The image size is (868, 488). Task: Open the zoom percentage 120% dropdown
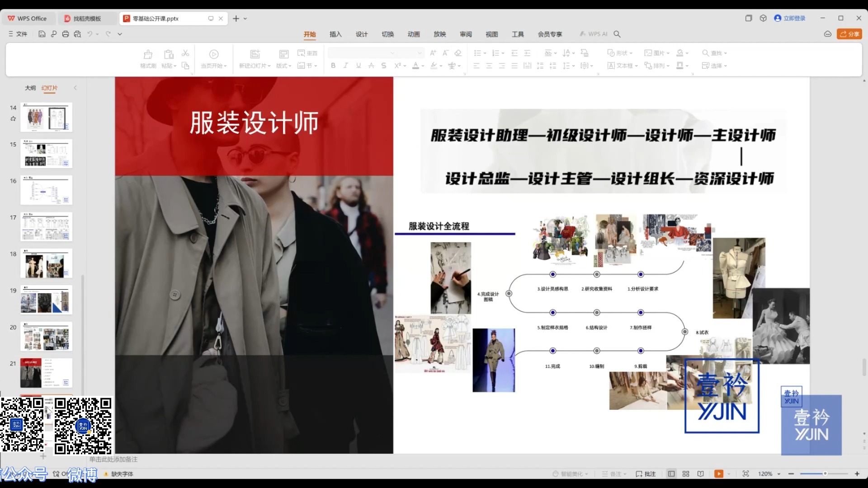coord(769,474)
